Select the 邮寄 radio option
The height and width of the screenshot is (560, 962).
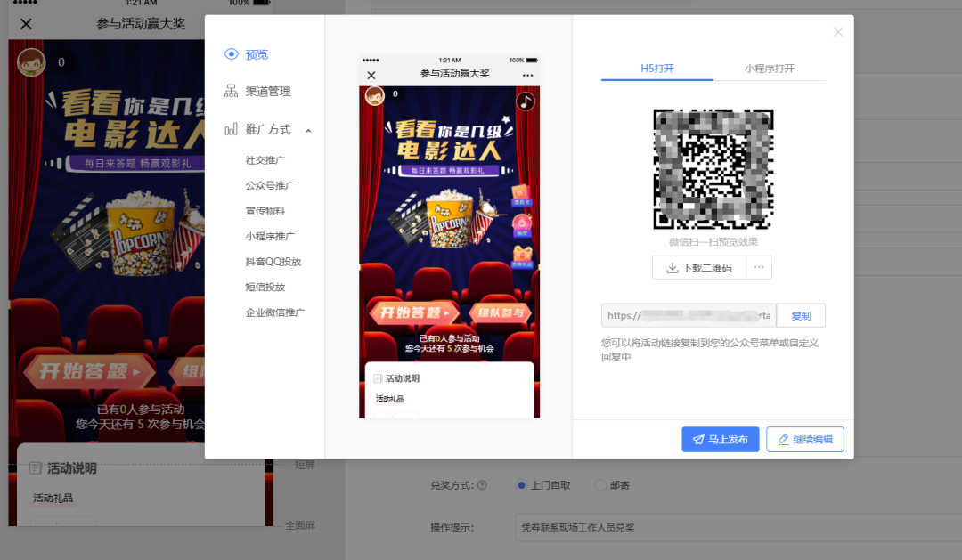[x=600, y=485]
